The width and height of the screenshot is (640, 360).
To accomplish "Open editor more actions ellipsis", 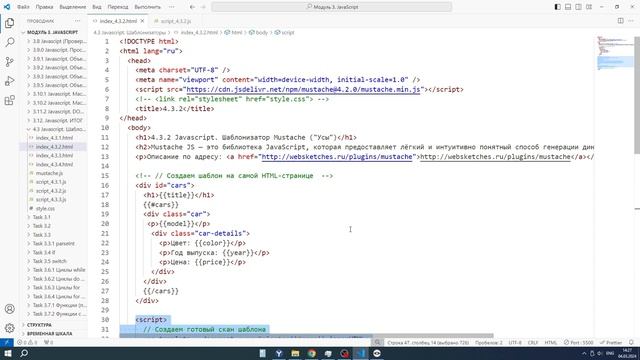I will click(x=631, y=21).
